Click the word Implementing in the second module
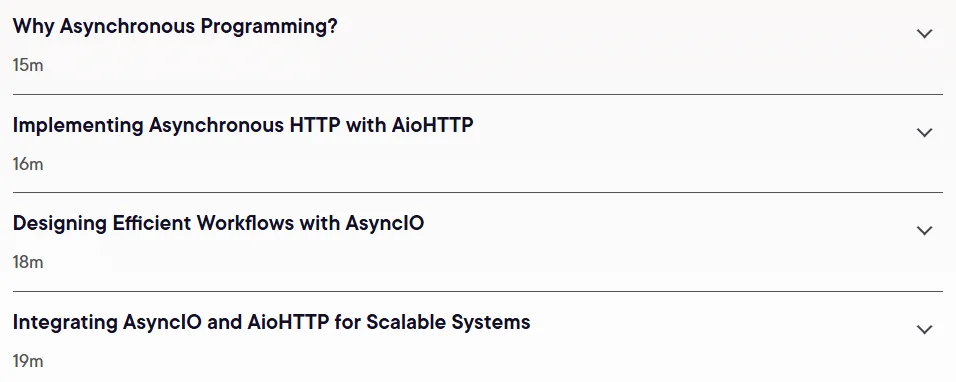This screenshot has height=382, width=956. coord(78,126)
